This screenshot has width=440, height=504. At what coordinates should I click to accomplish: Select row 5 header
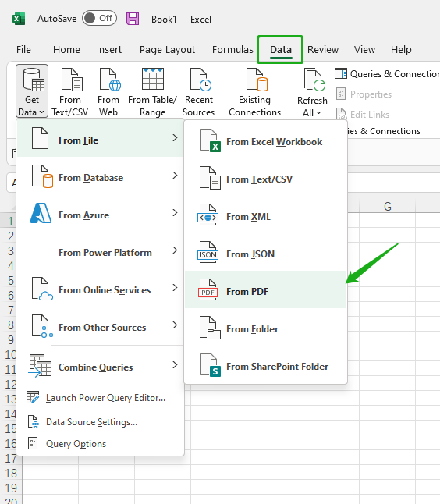point(11,280)
